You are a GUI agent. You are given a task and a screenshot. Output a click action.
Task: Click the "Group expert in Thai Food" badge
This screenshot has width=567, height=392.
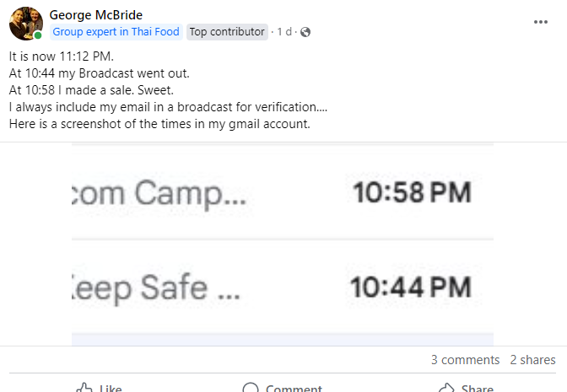pos(116,32)
